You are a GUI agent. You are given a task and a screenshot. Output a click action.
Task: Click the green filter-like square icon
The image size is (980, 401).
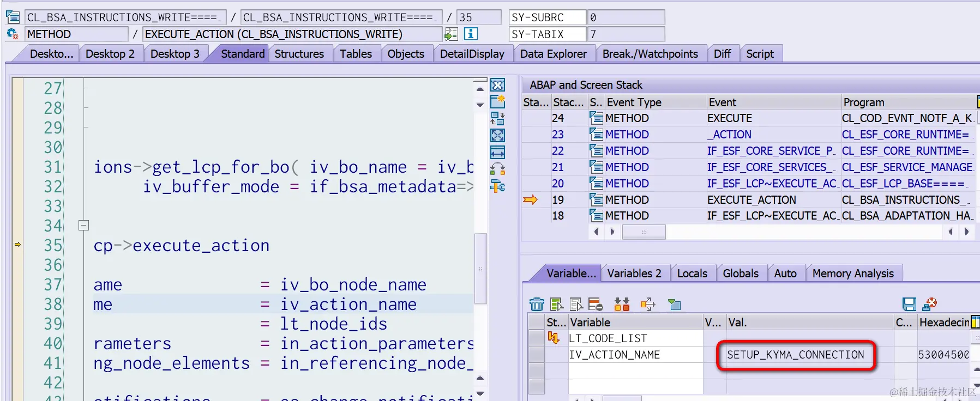[675, 304]
